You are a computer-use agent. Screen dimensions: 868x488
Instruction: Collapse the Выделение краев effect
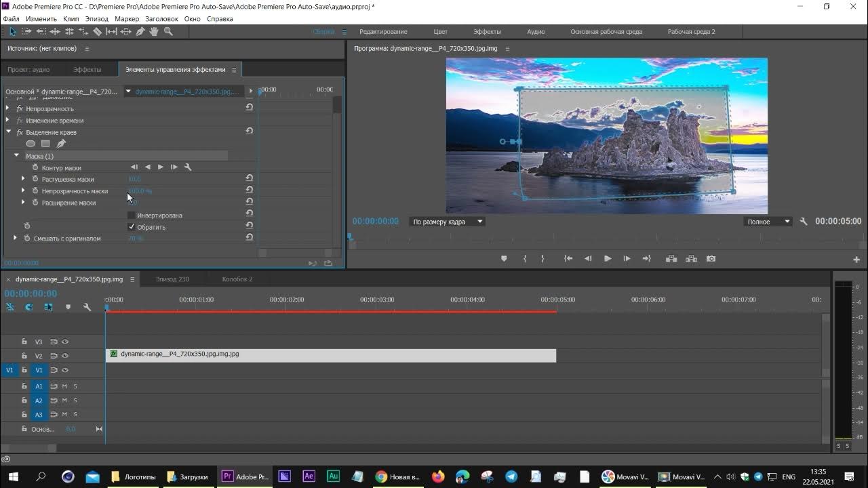point(9,131)
